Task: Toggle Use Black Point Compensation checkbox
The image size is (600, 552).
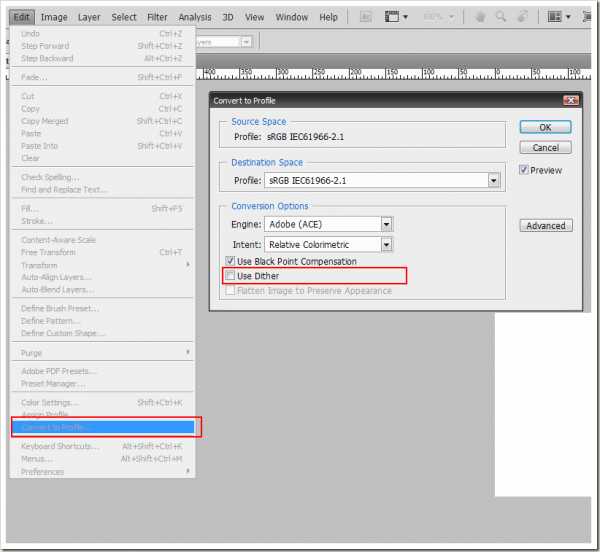Action: coord(230,261)
